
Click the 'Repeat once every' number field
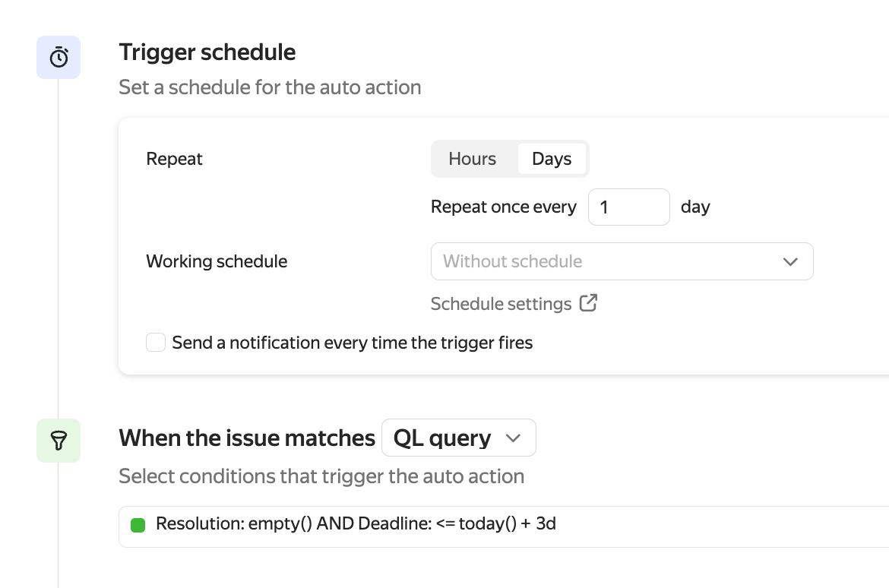click(x=628, y=207)
